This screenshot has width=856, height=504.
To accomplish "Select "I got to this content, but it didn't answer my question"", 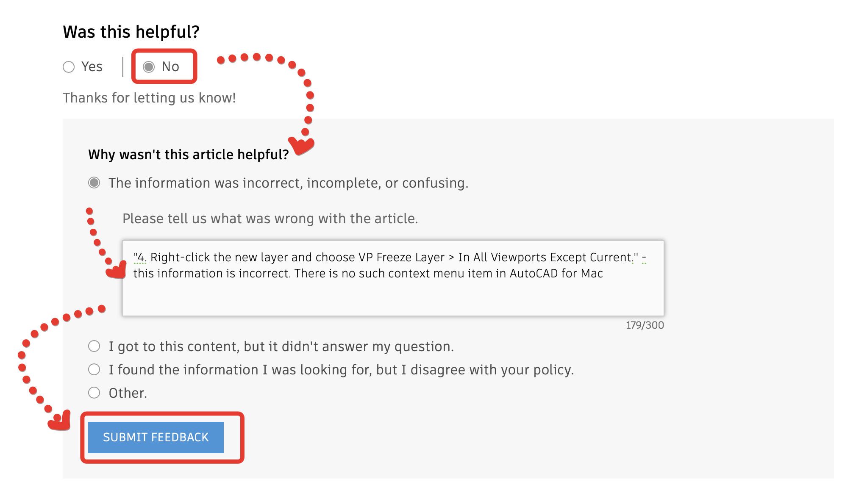I will [x=93, y=346].
